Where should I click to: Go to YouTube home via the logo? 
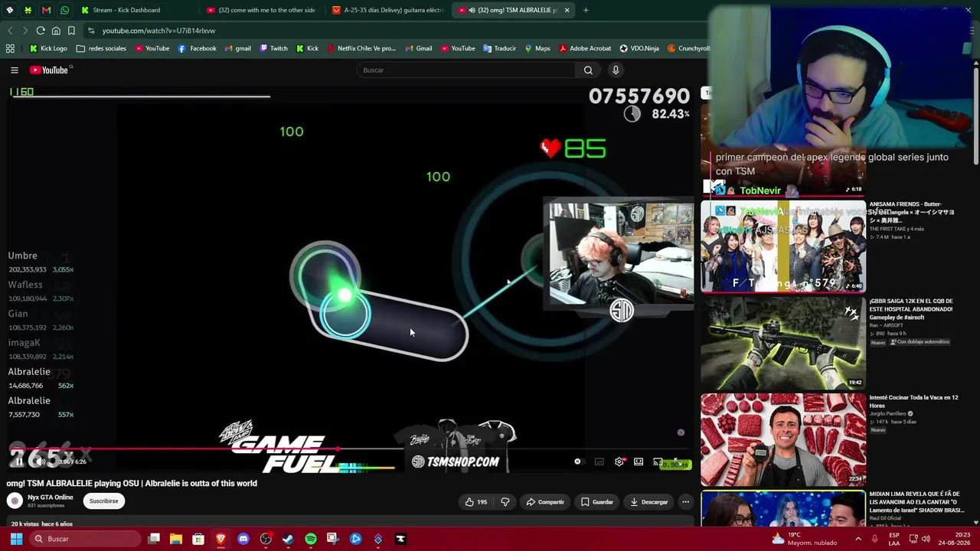pos(50,70)
